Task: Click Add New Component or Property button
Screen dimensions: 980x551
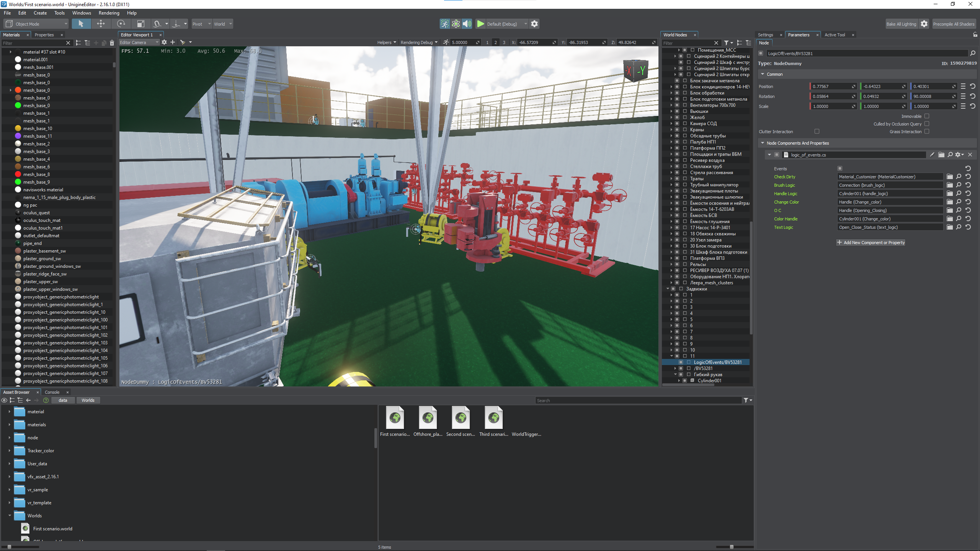Action: [x=871, y=243]
